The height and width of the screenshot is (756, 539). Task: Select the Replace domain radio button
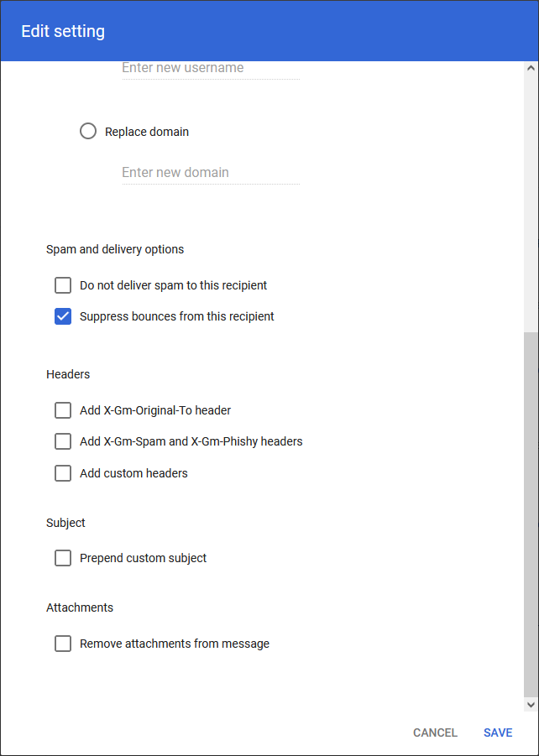pyautogui.click(x=88, y=132)
